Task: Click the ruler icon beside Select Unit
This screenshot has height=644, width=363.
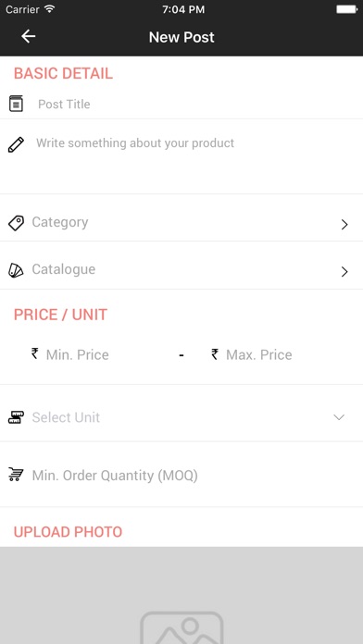Action: click(x=16, y=417)
